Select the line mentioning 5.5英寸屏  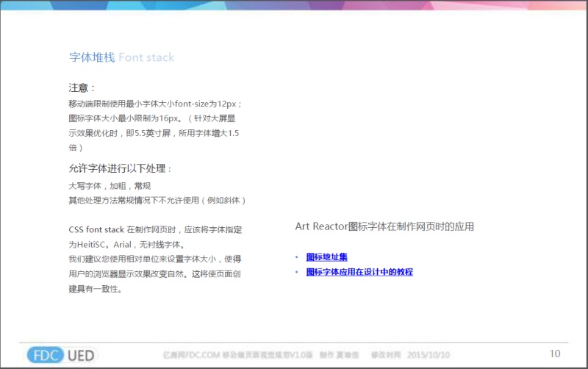pos(154,133)
